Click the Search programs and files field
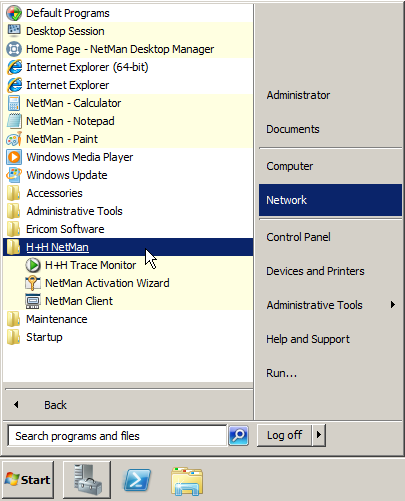Screen dimensions: 405x501 click(117, 436)
